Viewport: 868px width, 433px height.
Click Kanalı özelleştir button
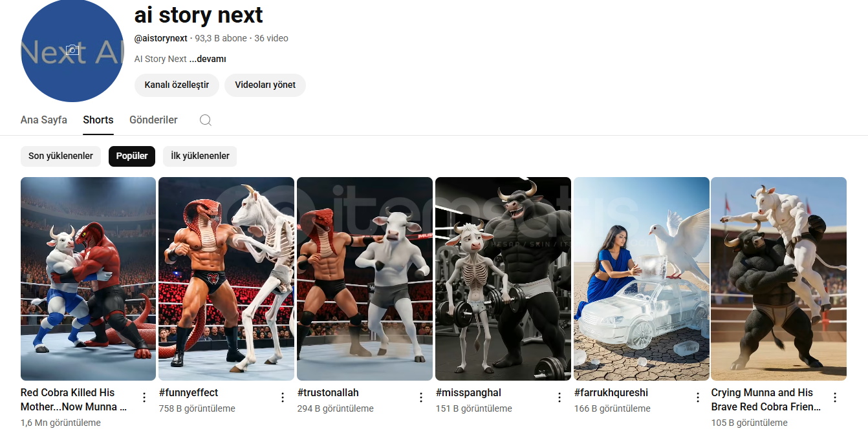pyautogui.click(x=177, y=85)
